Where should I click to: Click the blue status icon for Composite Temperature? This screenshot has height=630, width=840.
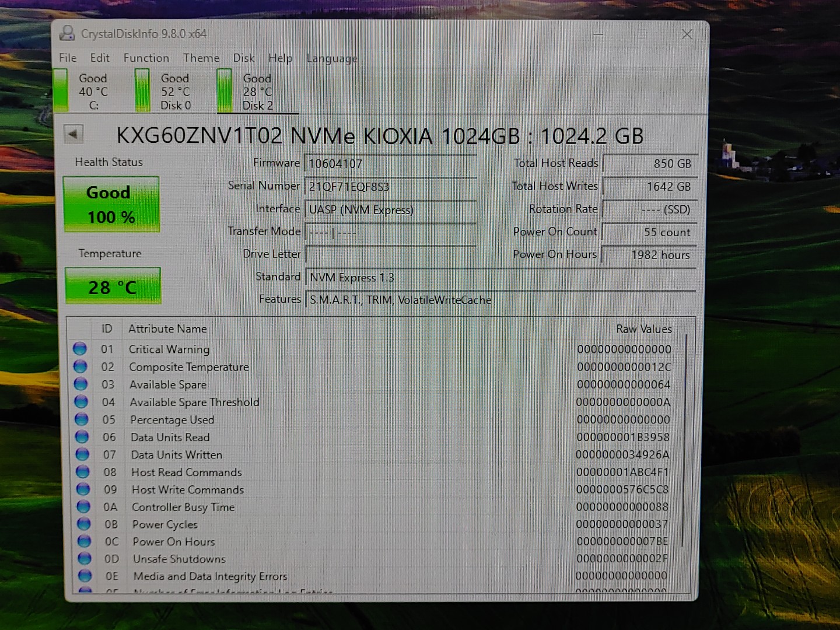[80, 366]
